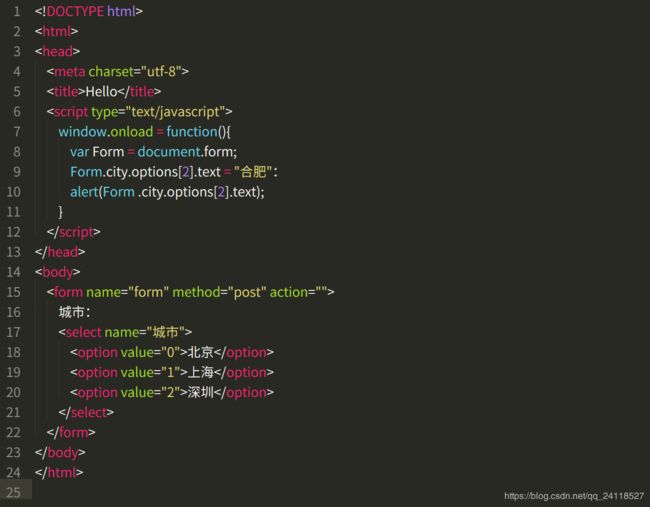Click the "城市:" label text on line 16

click(x=75, y=312)
